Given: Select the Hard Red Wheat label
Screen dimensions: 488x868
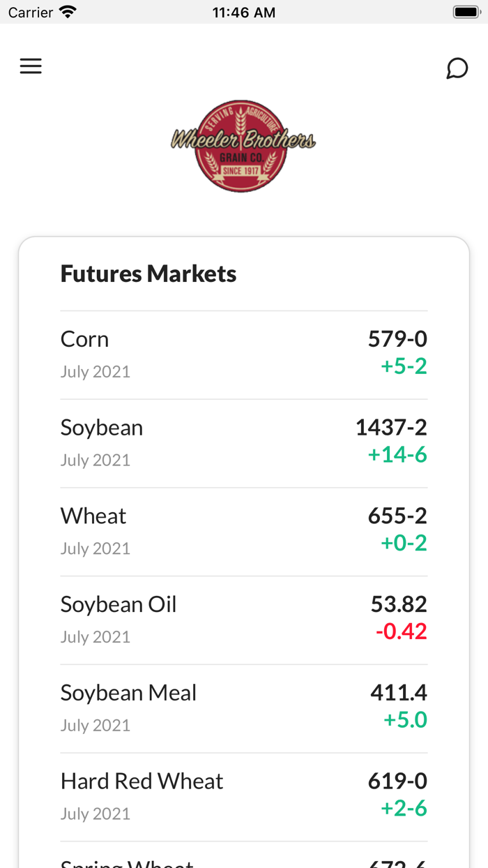Looking at the screenshot, I should (142, 781).
